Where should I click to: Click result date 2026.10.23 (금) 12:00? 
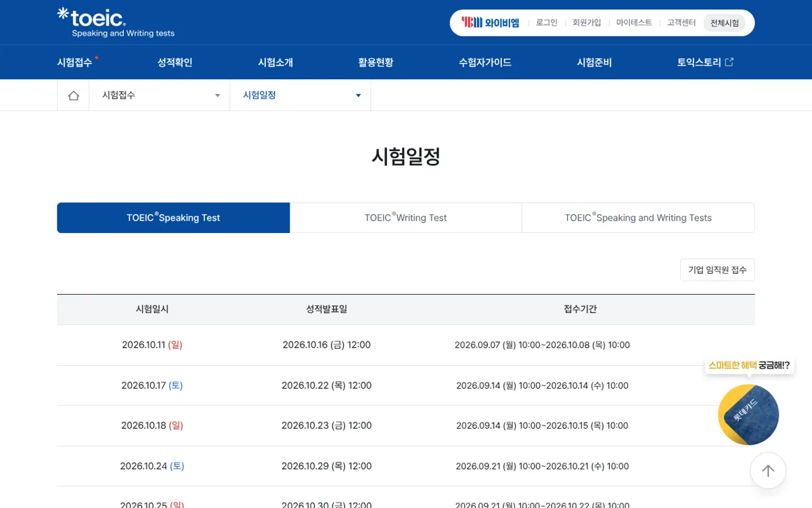tap(327, 425)
